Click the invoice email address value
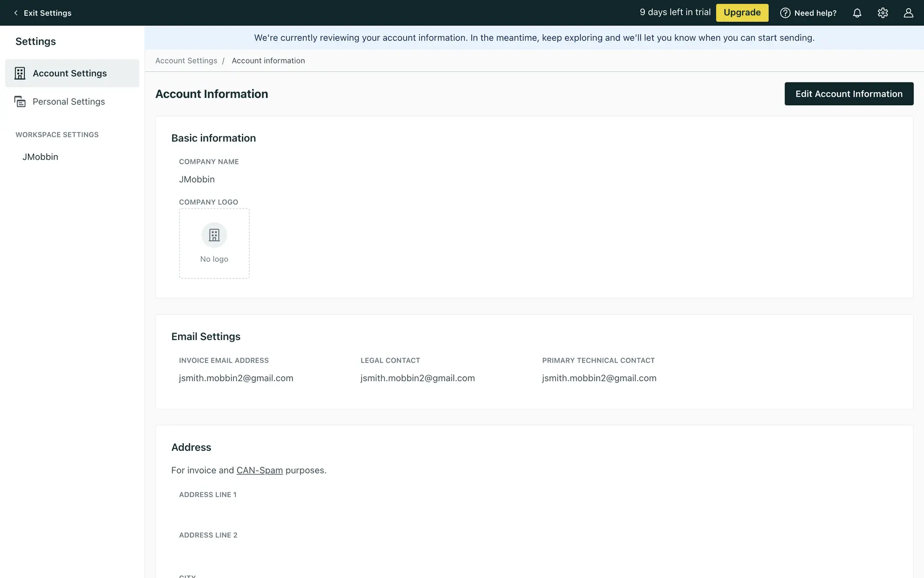The height and width of the screenshot is (578, 924). coord(236,378)
